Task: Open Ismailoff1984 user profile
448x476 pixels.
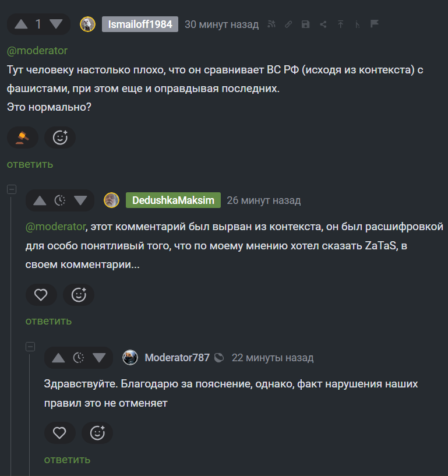Action: (140, 24)
